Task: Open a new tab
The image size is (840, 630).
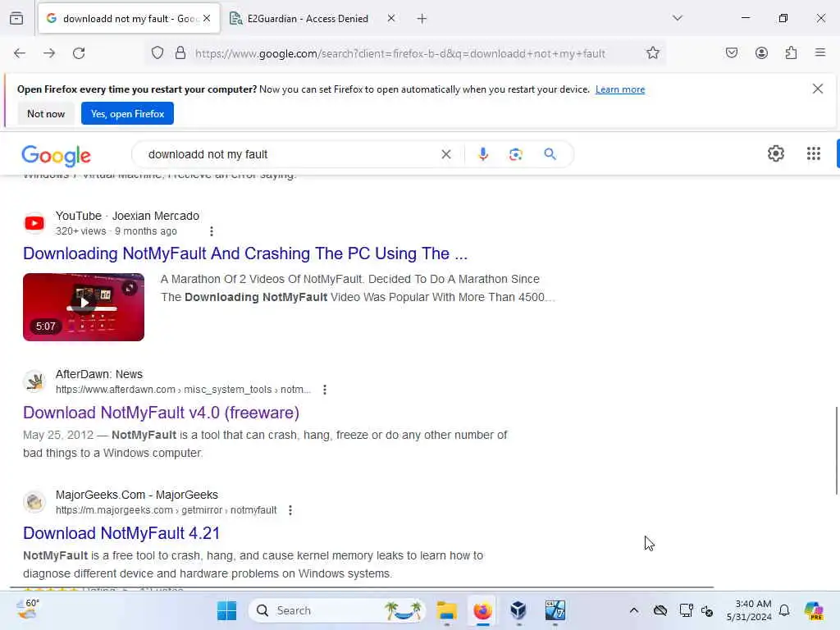Action: (x=422, y=19)
